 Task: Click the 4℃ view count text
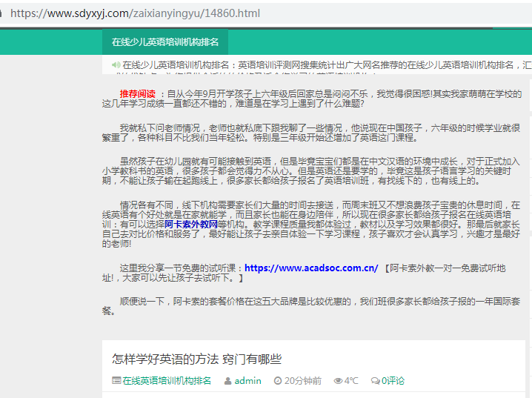click(351, 381)
